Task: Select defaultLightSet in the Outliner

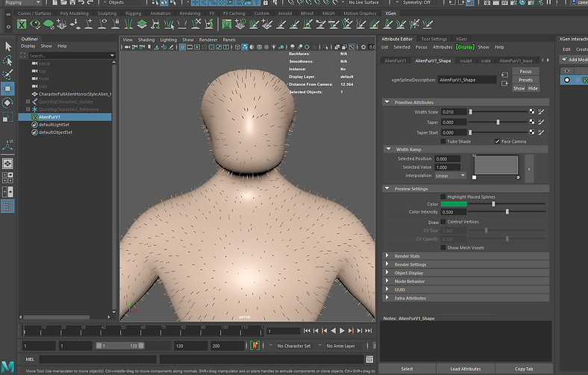Action: click(x=54, y=124)
